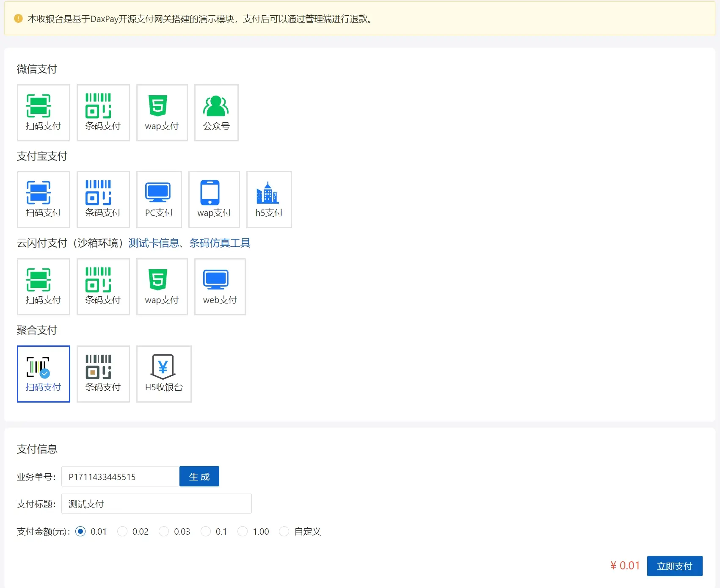
Task: Select 0.03 payment amount
Action: coord(164,531)
